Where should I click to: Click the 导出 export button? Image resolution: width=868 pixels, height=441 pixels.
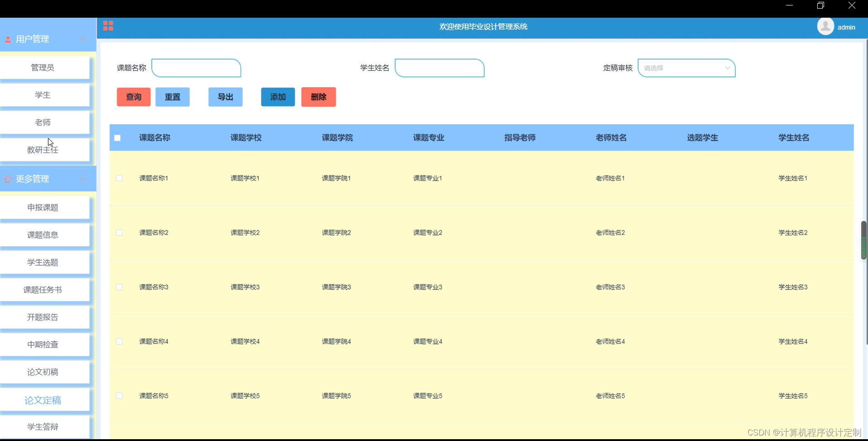225,97
